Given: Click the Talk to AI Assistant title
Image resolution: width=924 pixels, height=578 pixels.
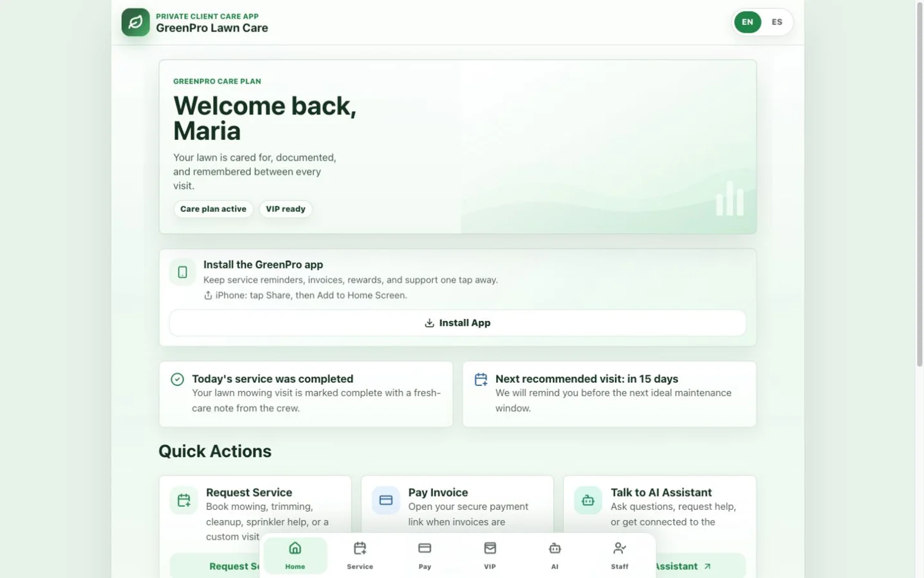Looking at the screenshot, I should (x=661, y=493).
